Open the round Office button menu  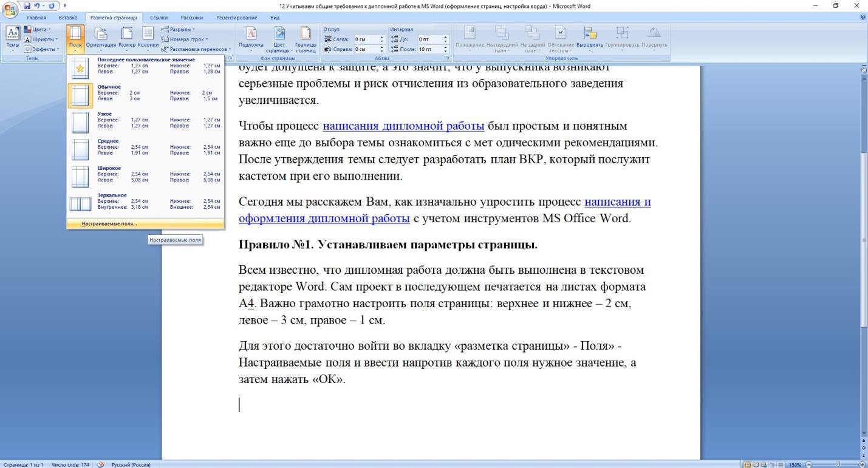(10, 9)
